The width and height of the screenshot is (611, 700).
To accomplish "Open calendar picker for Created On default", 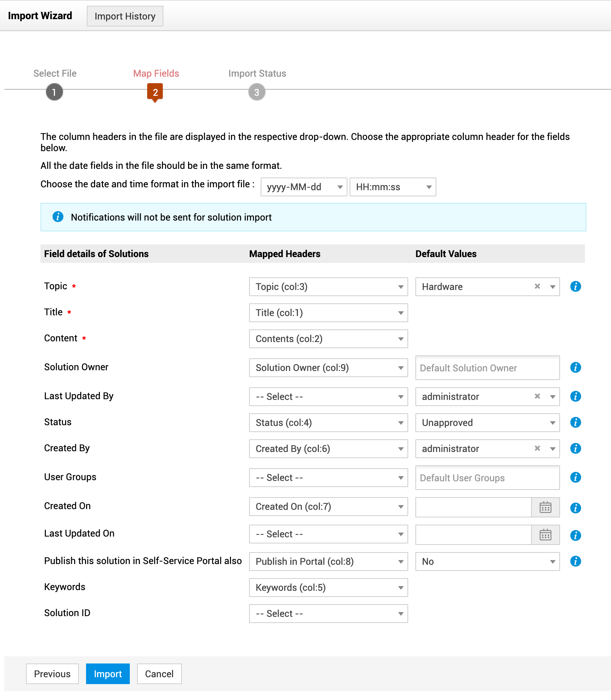I will coord(545,507).
